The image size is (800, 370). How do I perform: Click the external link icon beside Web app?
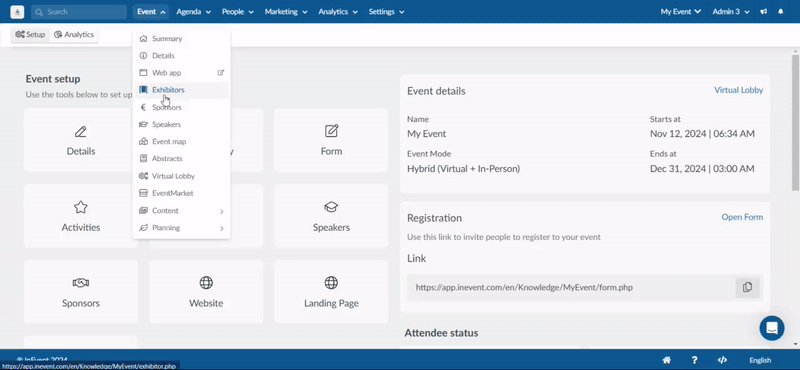pos(221,73)
